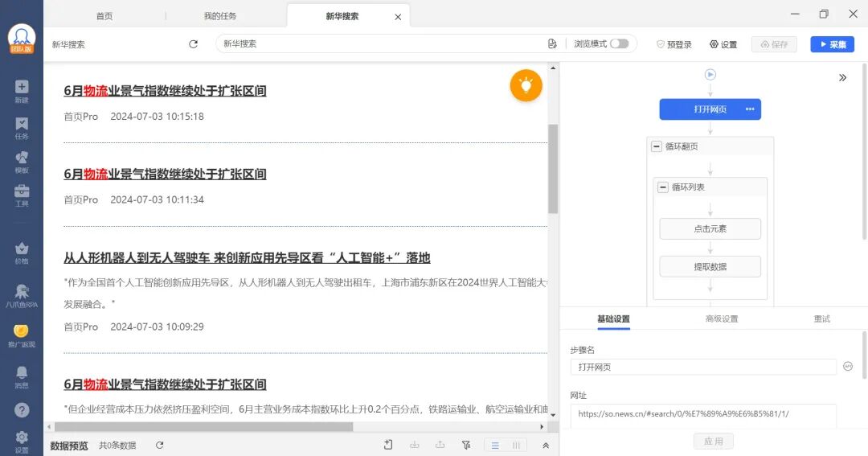The width and height of the screenshot is (868, 456).
Task: Open headline dated 2024-07-03 10:15:18
Action: click(x=165, y=91)
